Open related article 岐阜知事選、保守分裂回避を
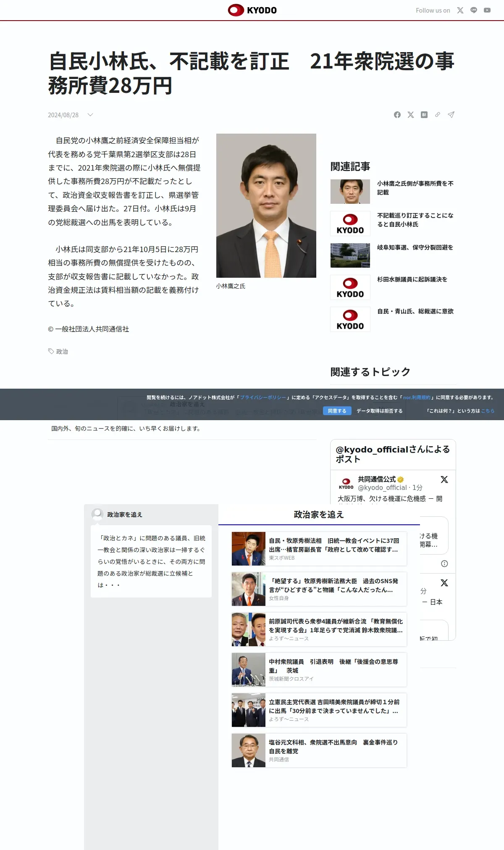The image size is (504, 850). coord(415,247)
